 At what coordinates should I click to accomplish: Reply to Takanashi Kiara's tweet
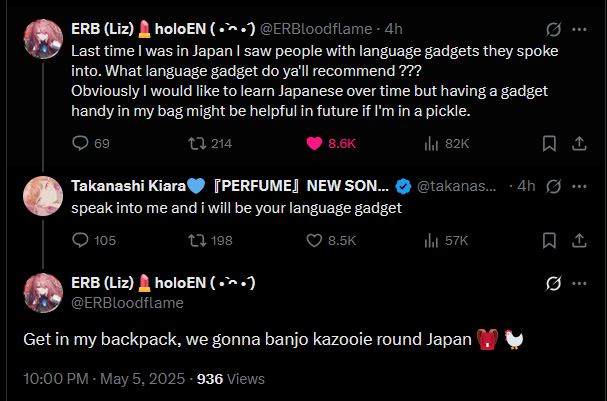(81, 240)
